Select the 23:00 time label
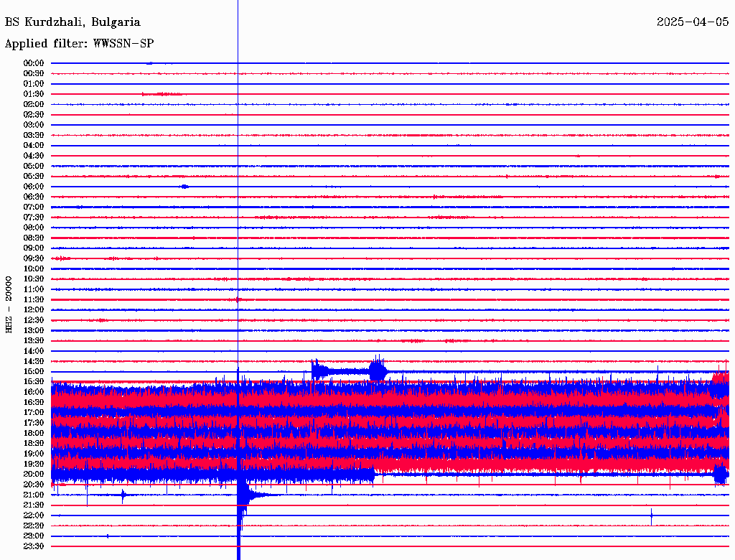 pyautogui.click(x=34, y=536)
